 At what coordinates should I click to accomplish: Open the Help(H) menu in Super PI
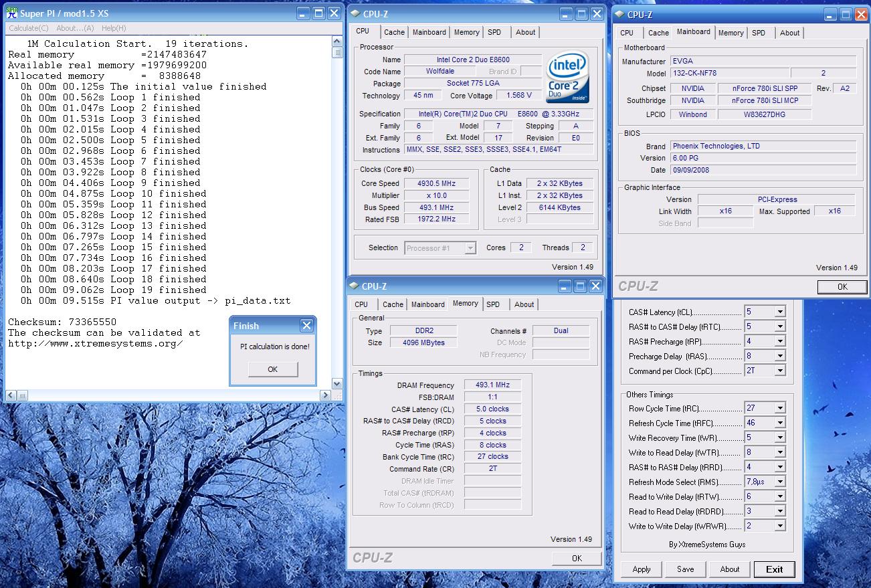coord(114,28)
